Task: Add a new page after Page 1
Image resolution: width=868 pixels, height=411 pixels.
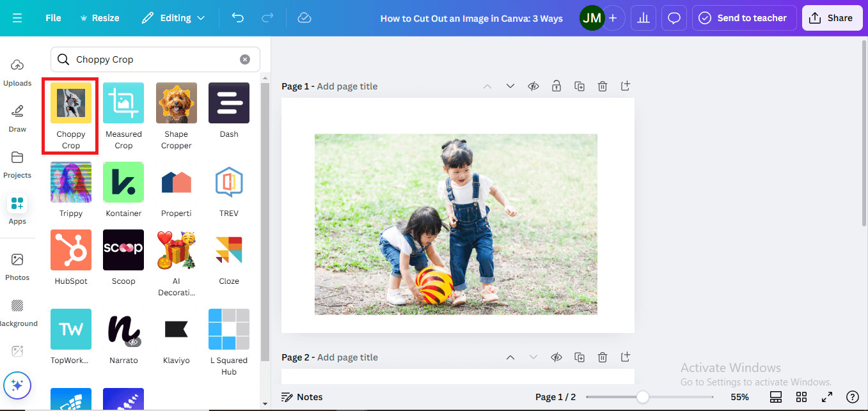Action: pos(626,86)
